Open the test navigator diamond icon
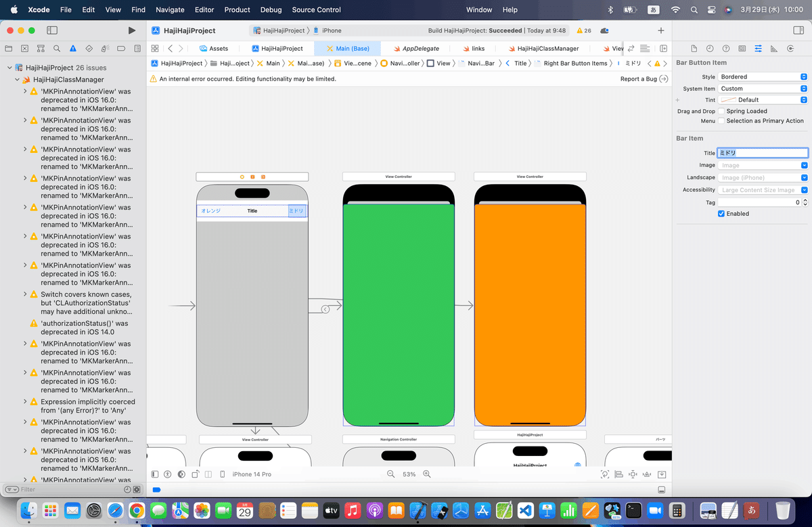812x527 pixels. [x=90, y=49]
